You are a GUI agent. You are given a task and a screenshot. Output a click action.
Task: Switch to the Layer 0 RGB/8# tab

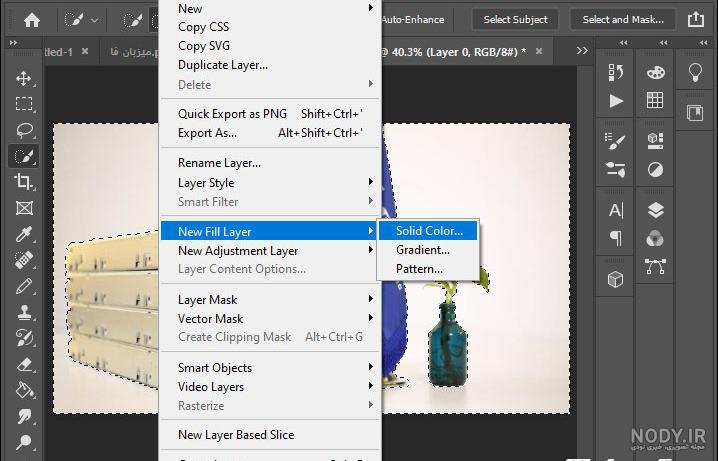458,52
